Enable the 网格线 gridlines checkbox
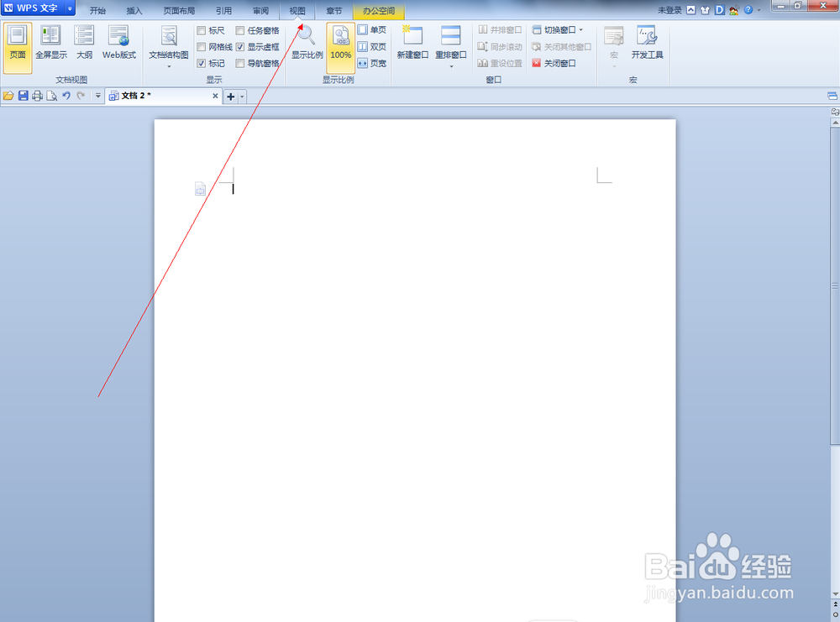Image resolution: width=840 pixels, height=622 pixels. pyautogui.click(x=202, y=47)
